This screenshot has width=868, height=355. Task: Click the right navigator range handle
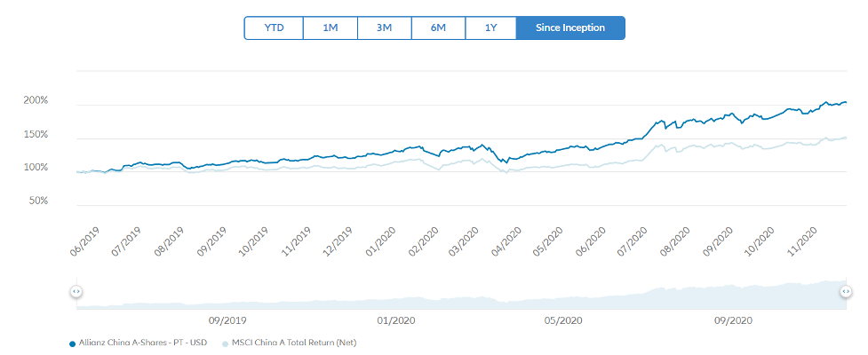tap(848, 291)
